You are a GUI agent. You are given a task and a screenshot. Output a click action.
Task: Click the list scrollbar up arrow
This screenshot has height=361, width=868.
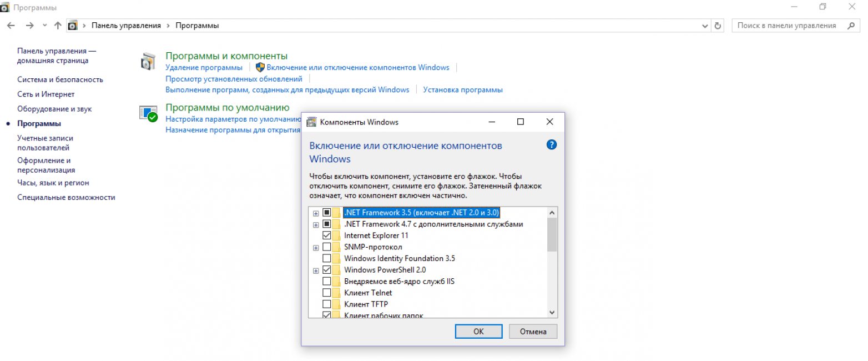[552, 213]
